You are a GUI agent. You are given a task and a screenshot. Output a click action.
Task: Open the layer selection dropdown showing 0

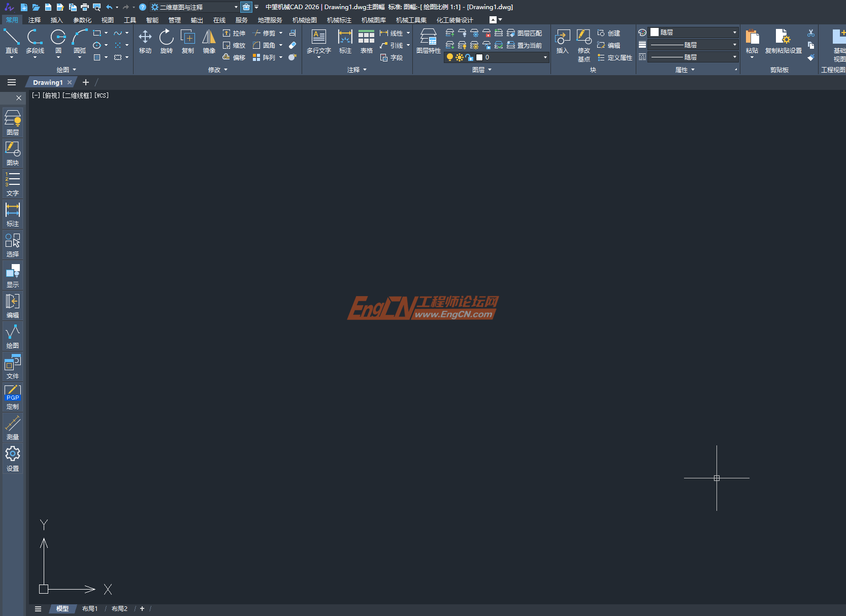point(544,57)
